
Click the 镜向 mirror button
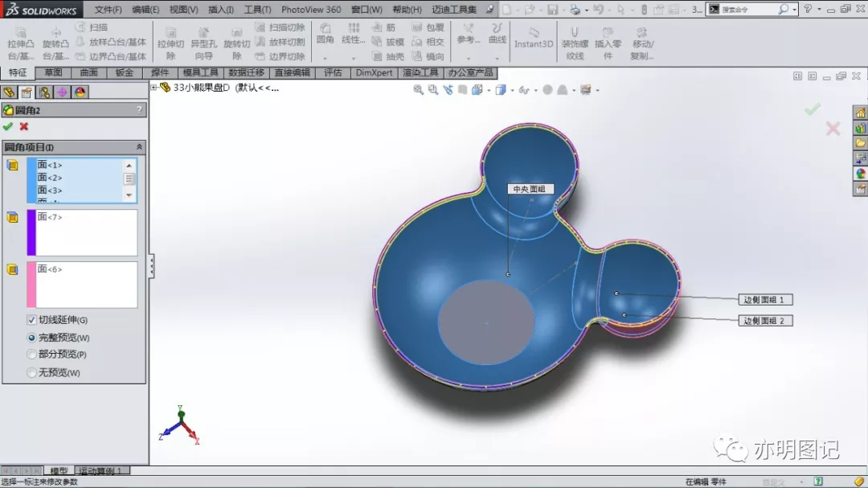point(428,56)
